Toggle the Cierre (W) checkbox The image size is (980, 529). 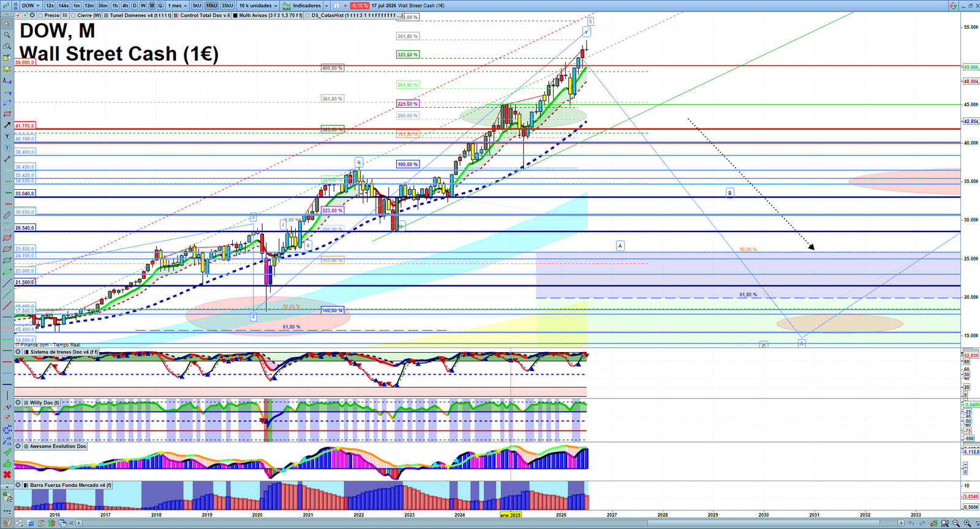[x=73, y=15]
